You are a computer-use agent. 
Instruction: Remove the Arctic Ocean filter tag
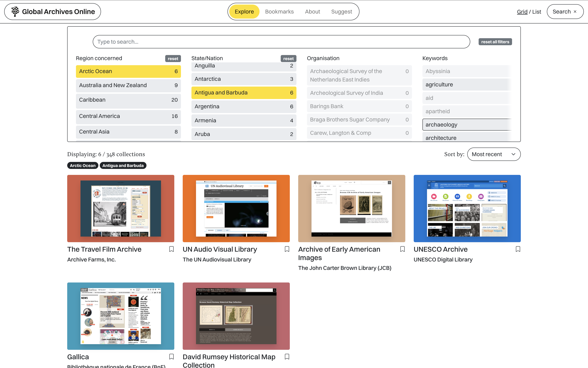coord(83,165)
